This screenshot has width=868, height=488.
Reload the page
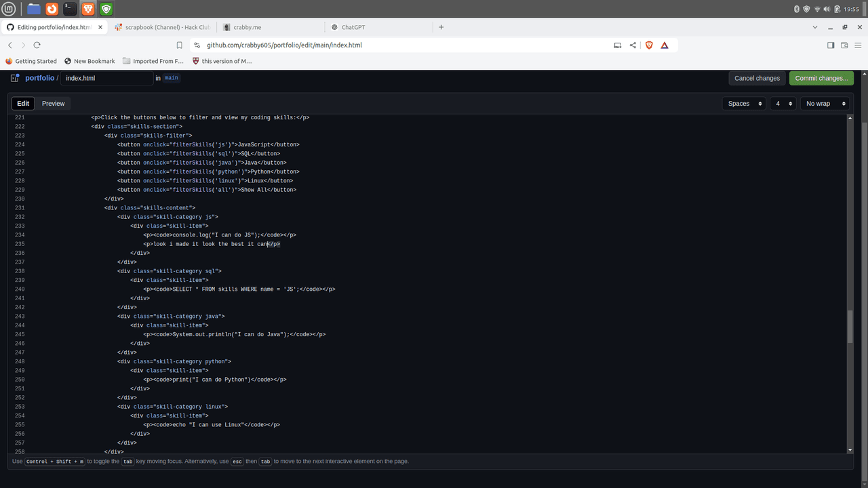coord(37,45)
